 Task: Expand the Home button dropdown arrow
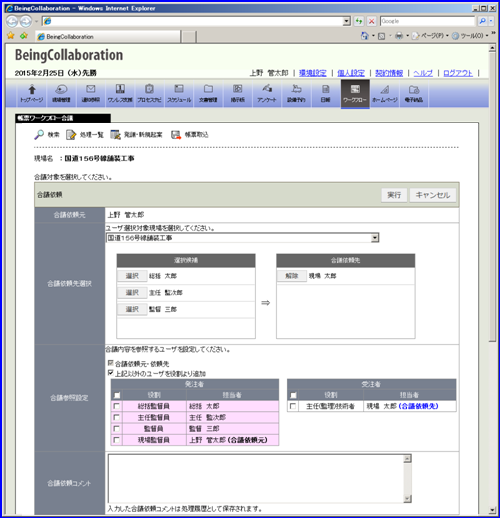tap(373, 36)
